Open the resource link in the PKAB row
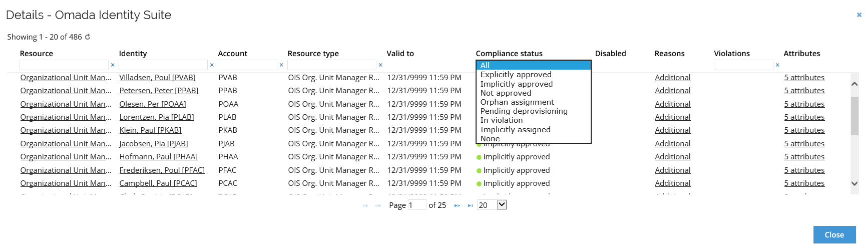Viewport: 868px width, 252px height. [66, 130]
